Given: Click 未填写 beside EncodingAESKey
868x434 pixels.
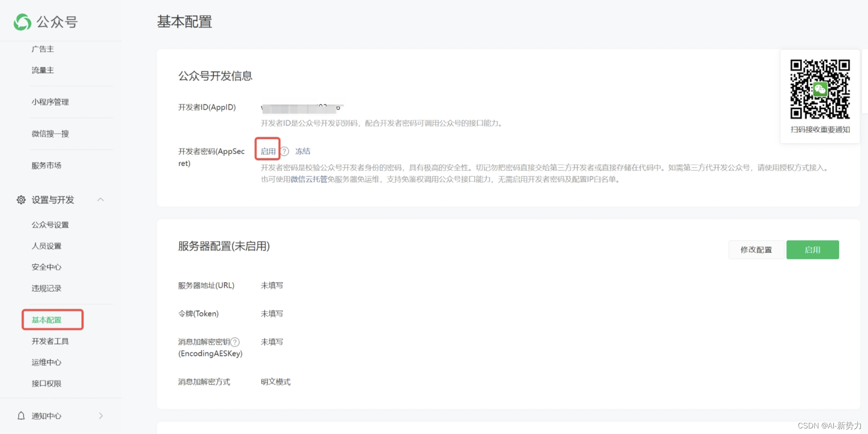Looking at the screenshot, I should [x=272, y=342].
